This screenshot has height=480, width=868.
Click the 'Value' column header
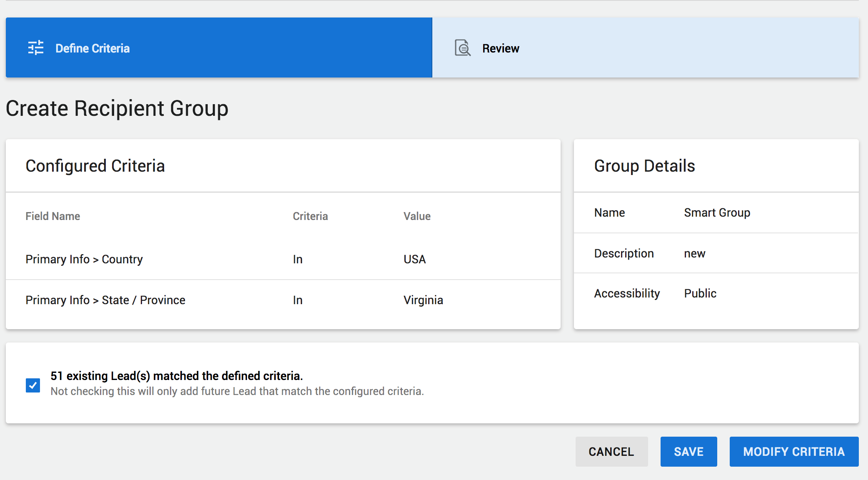point(417,216)
